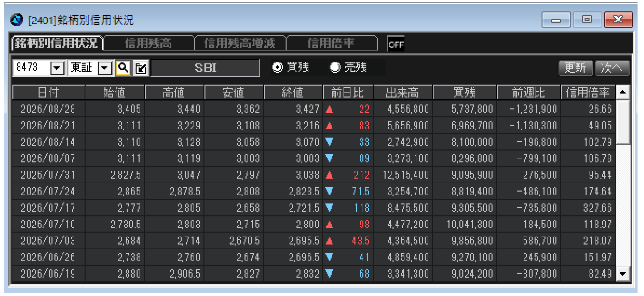
Task: Toggle the OFF indicator switch
Action: [x=396, y=44]
